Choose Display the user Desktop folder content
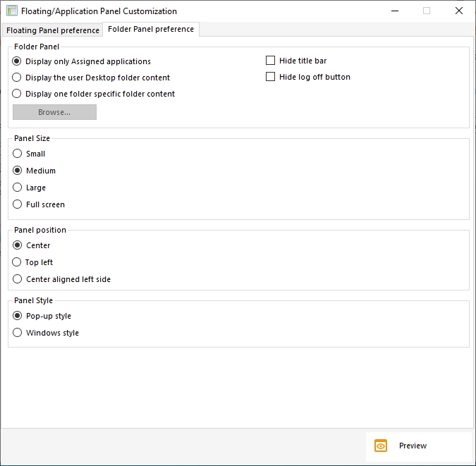 click(18, 78)
